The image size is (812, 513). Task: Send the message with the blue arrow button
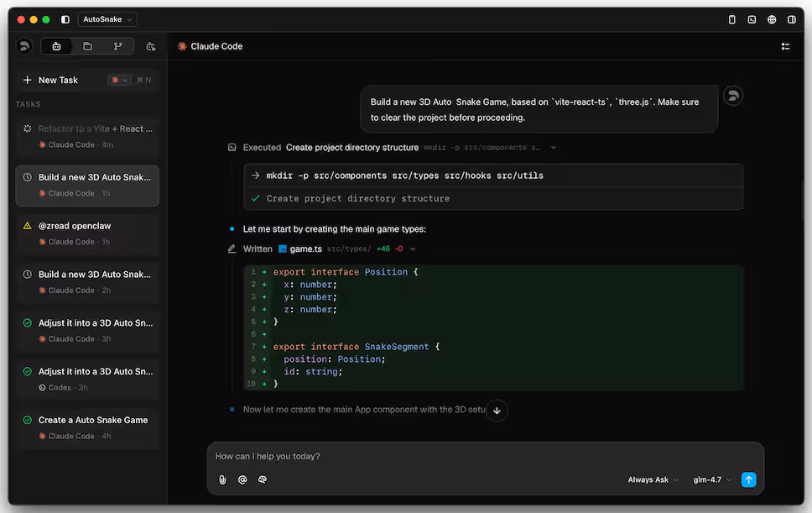pyautogui.click(x=748, y=479)
